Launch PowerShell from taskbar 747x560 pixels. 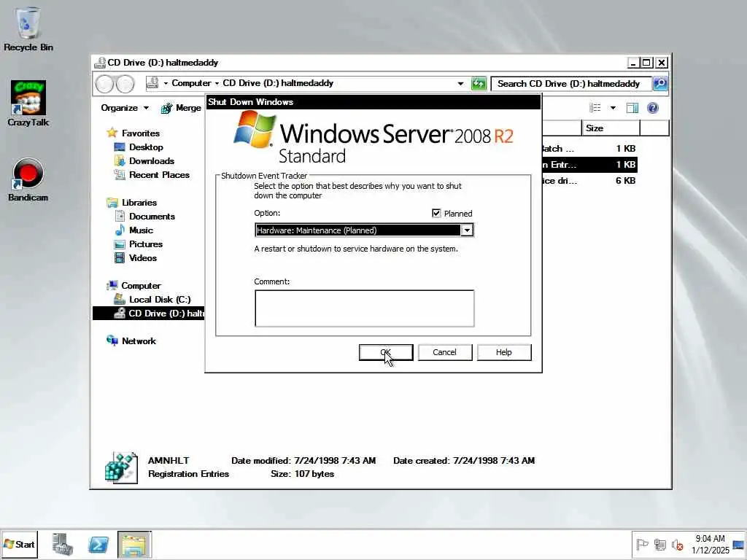(98, 544)
